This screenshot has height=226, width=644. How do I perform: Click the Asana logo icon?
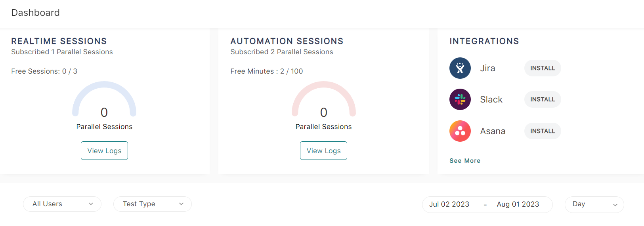460,131
